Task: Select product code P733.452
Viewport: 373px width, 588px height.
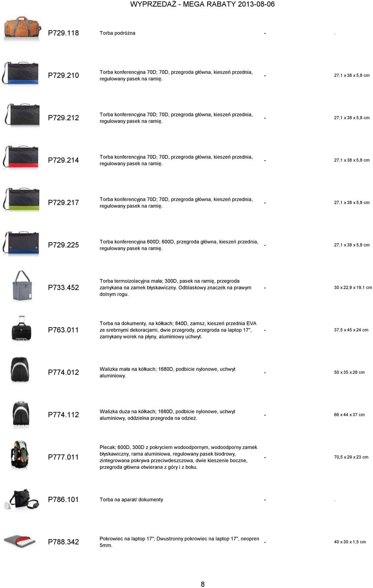Action: coord(63,288)
